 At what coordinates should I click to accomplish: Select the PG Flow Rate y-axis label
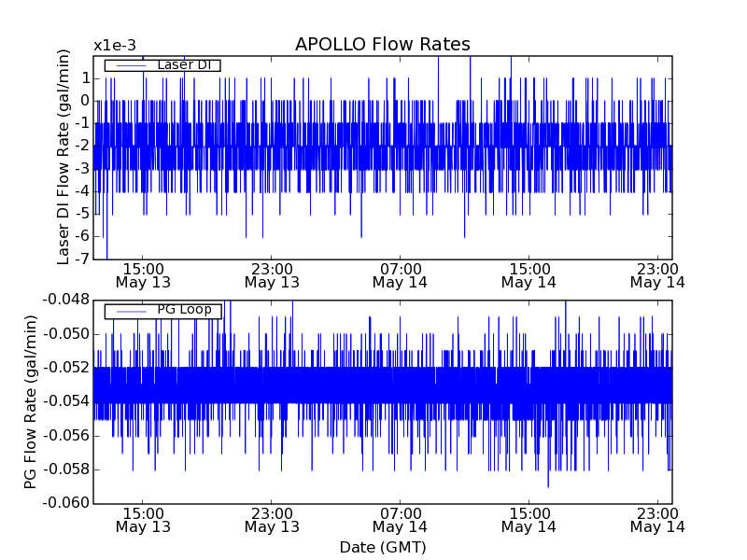[31, 401]
